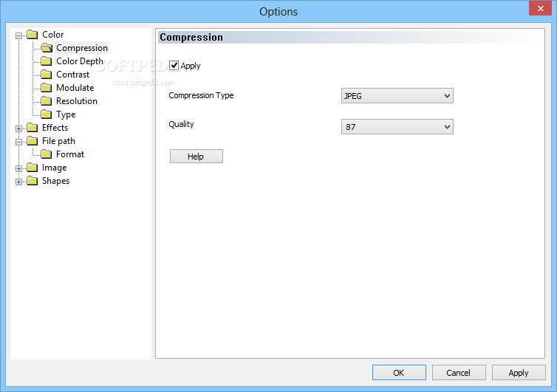Viewport: 557px width, 392px height.
Task: Click the Color Depth folder icon
Action: [46, 61]
